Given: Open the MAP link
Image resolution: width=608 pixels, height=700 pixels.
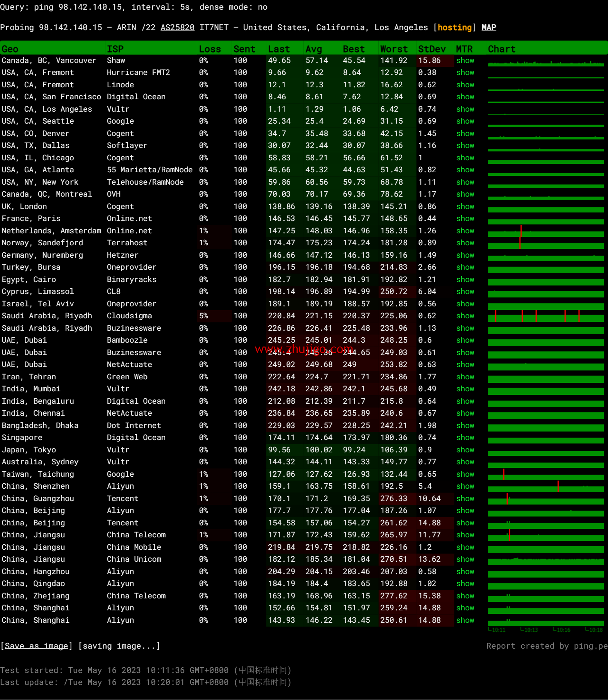Looking at the screenshot, I should coord(489,27).
